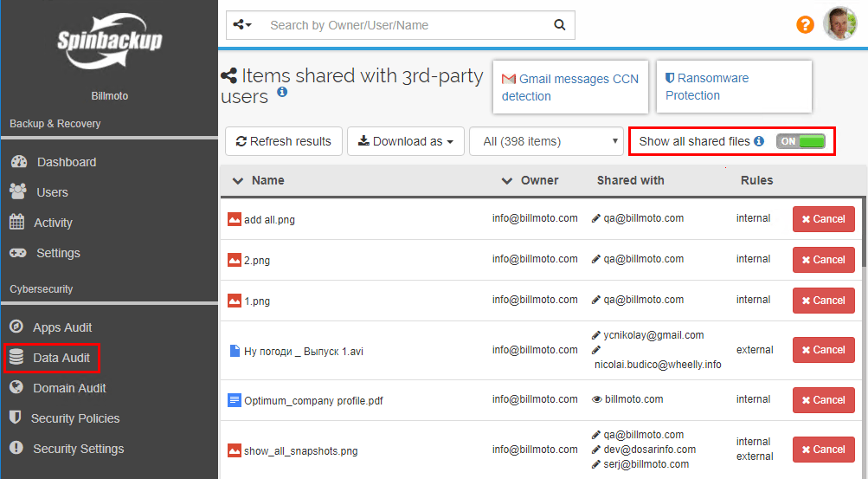Open the Download as dropdown
Image resolution: width=868 pixels, height=479 pixels.
click(x=406, y=141)
